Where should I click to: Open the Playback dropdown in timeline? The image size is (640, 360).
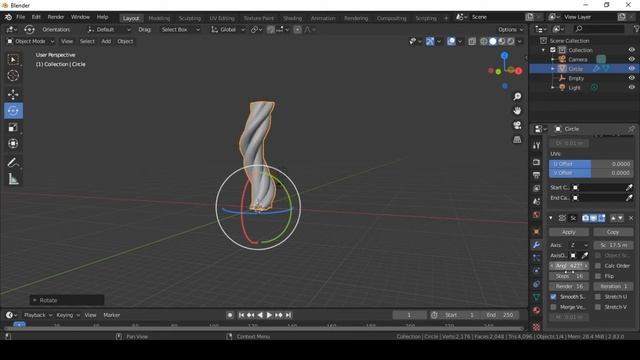(38, 315)
